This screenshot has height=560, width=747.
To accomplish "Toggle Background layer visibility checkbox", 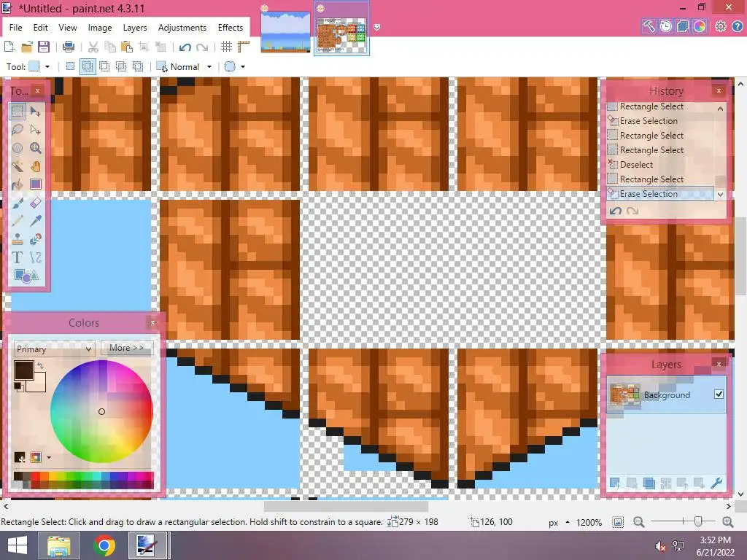I will point(719,394).
